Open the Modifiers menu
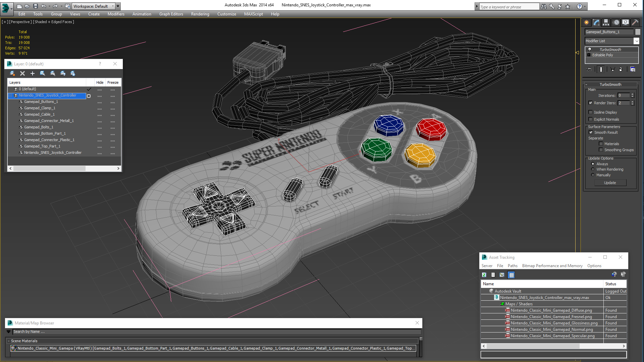The image size is (644, 362). tap(116, 14)
